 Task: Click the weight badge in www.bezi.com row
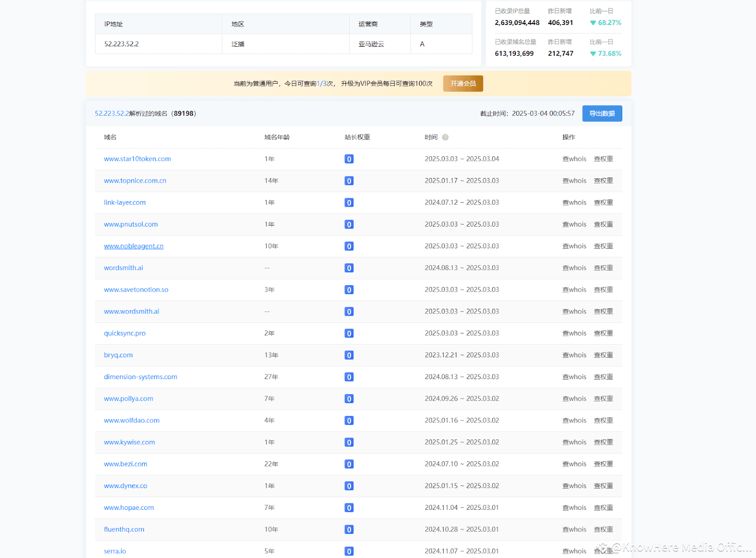[349, 465]
